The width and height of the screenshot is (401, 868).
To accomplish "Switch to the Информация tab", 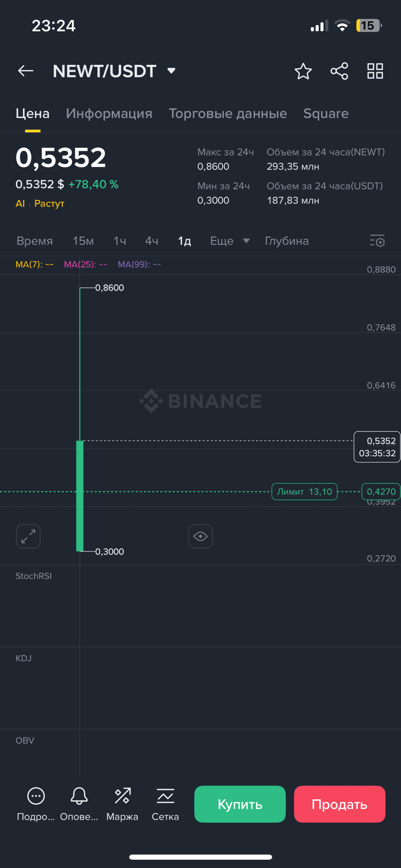I will click(x=109, y=113).
